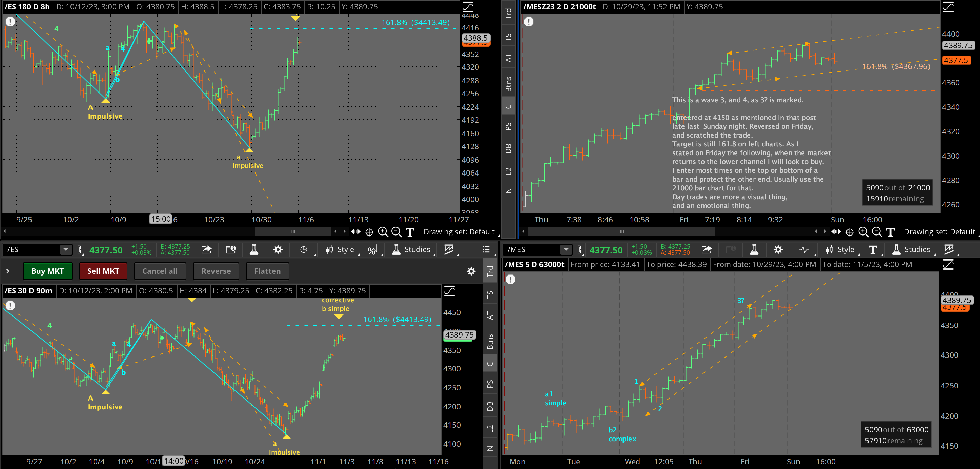Toggle DB sidebar panel on top-left chart
This screenshot has height=469, width=980.
(508, 148)
